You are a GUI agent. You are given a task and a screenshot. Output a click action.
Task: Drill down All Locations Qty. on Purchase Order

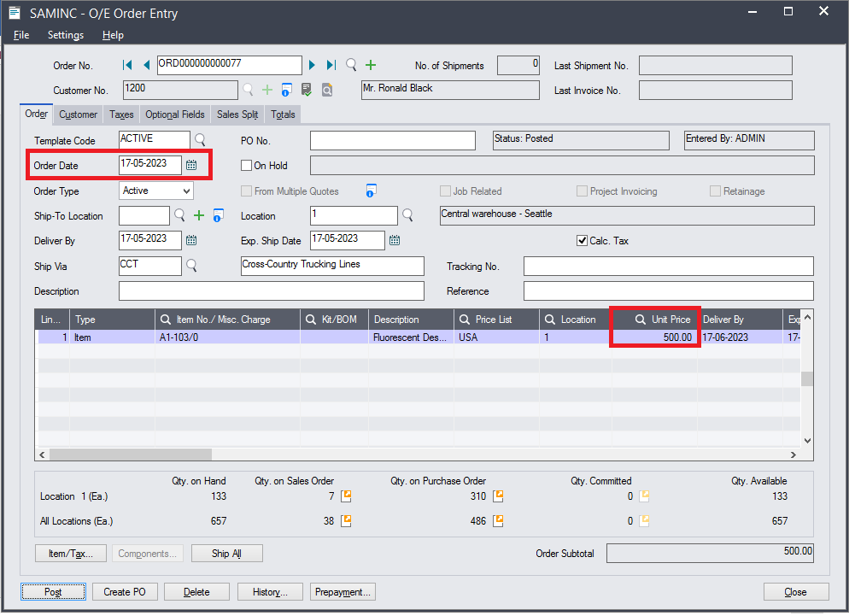click(498, 521)
